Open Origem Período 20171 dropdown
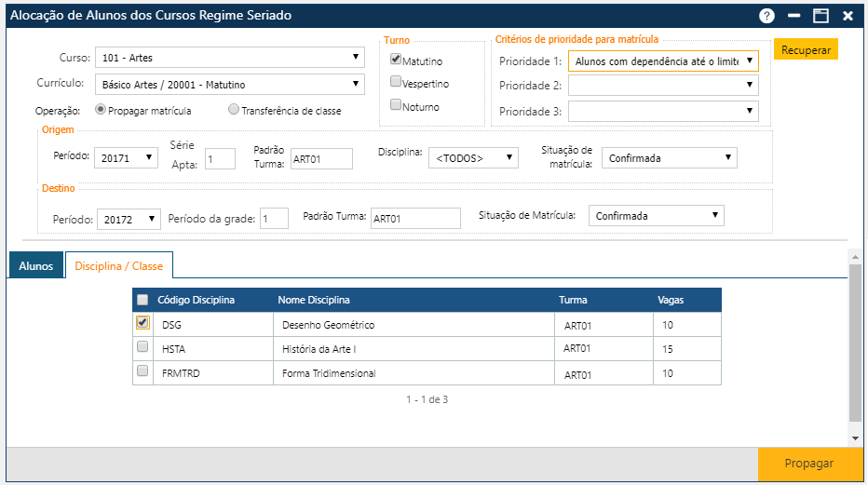 tap(127, 158)
